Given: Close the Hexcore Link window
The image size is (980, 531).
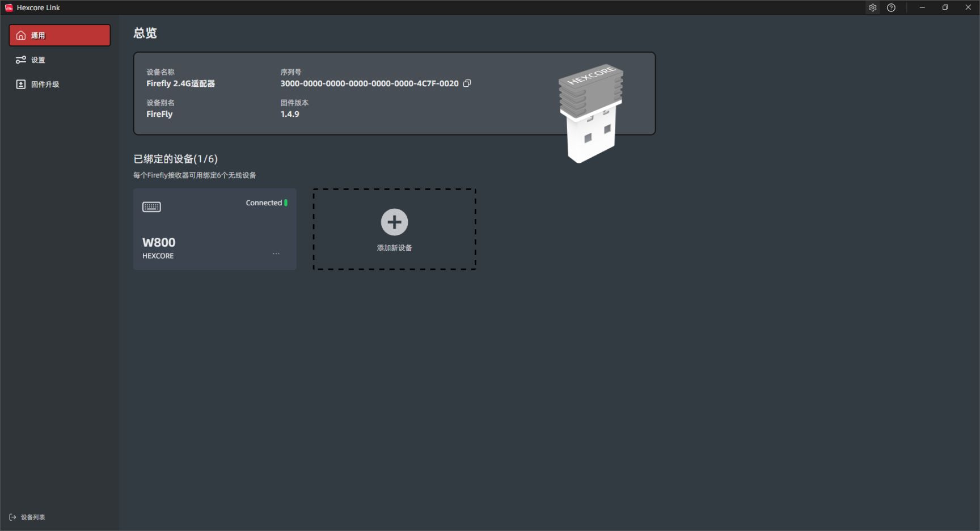Looking at the screenshot, I should [968, 7].
